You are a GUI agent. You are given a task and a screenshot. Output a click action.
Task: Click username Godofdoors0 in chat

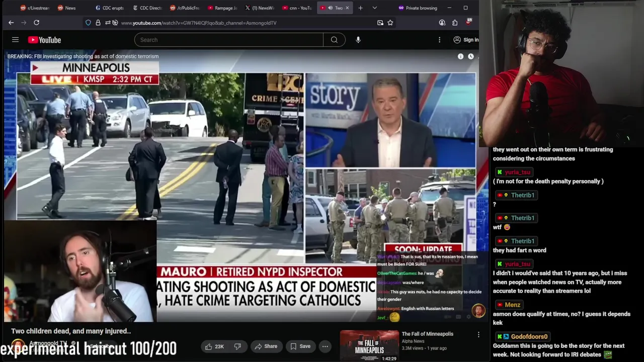(x=529, y=337)
